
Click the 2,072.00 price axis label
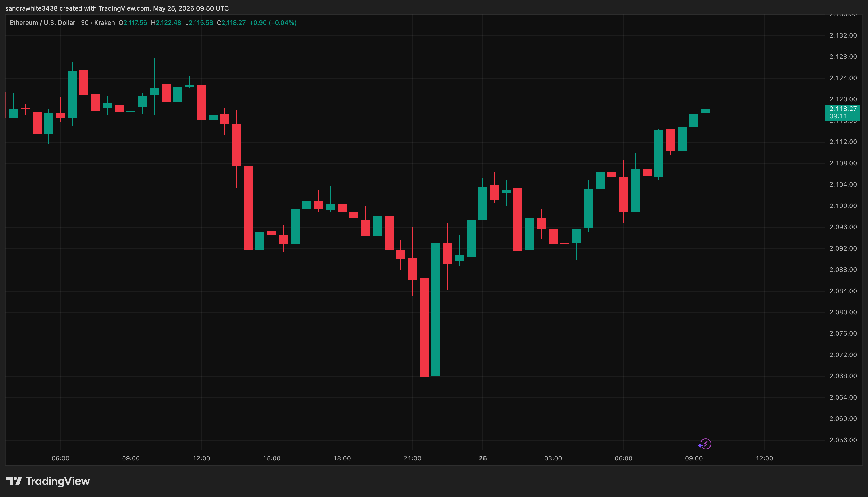click(843, 355)
